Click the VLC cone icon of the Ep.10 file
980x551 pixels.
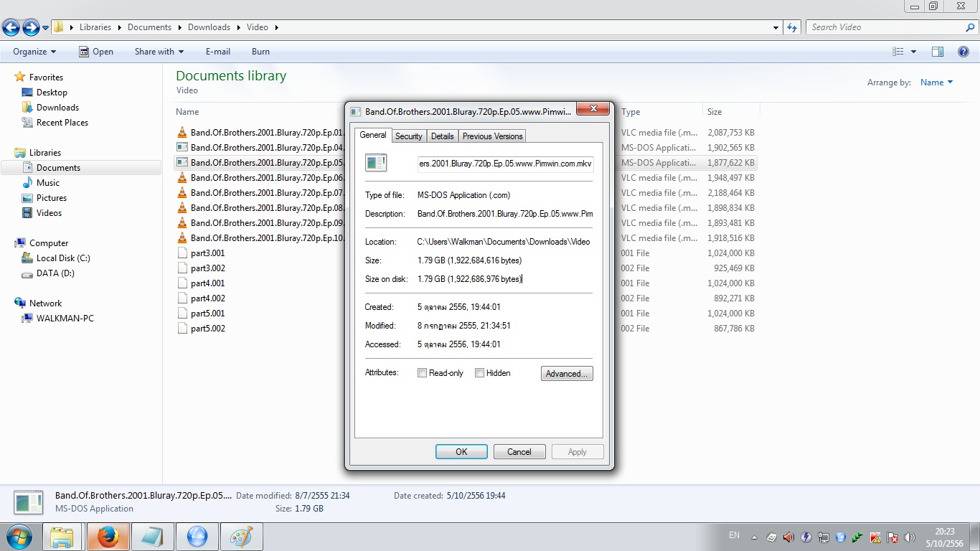click(182, 238)
